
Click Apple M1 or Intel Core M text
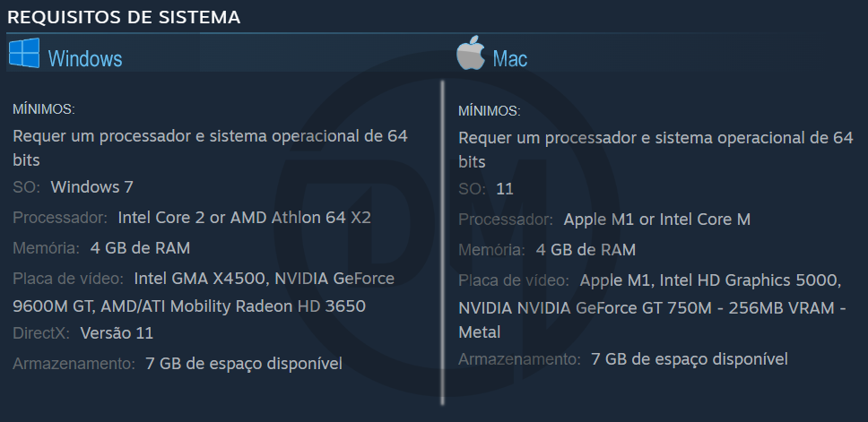(657, 220)
